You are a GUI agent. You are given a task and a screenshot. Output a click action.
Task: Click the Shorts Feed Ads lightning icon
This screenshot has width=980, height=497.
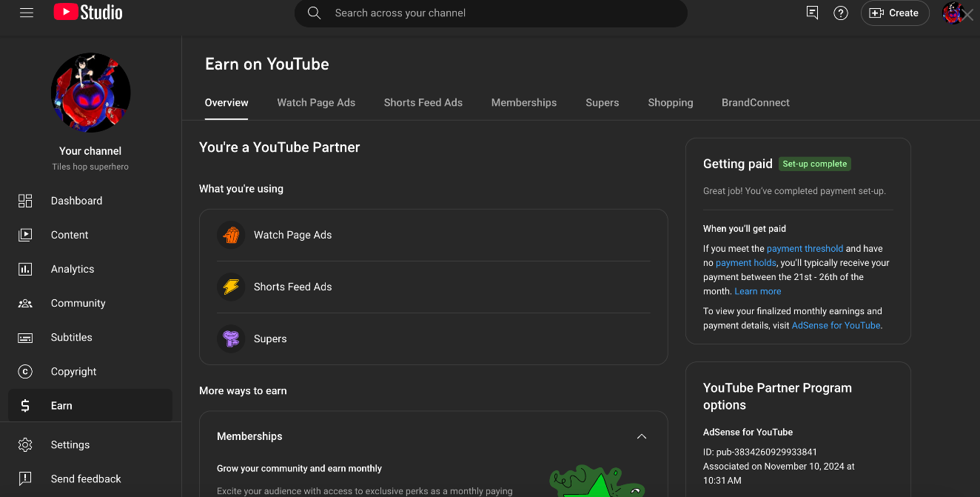pos(231,287)
